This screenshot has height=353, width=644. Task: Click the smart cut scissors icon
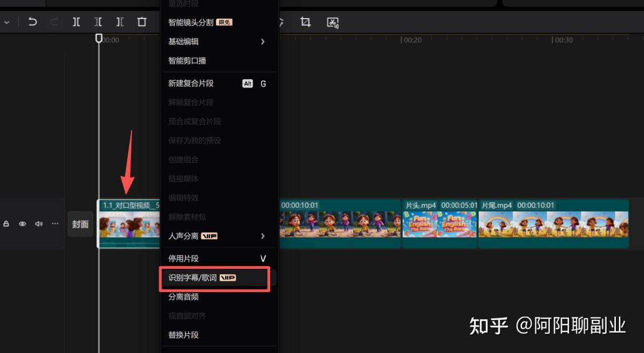pyautogui.click(x=333, y=22)
